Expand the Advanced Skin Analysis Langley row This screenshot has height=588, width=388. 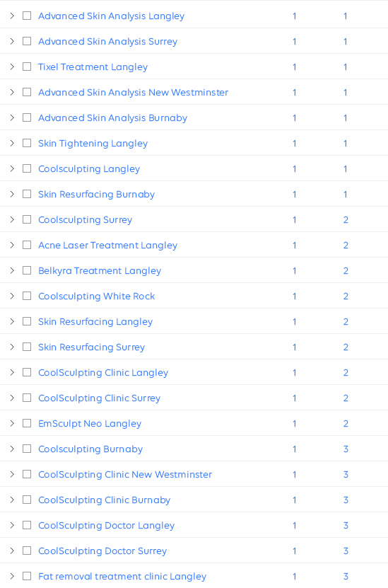[12, 16]
